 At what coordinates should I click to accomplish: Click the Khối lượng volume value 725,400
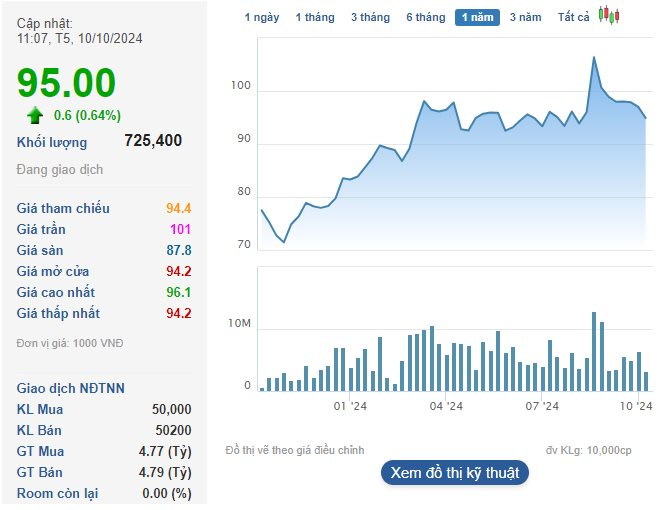[x=153, y=141]
